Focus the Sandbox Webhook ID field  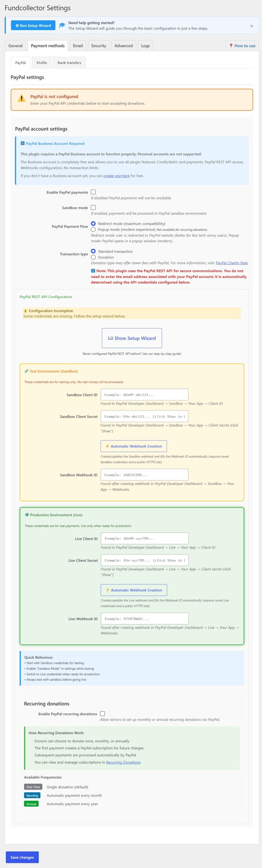tap(144, 475)
